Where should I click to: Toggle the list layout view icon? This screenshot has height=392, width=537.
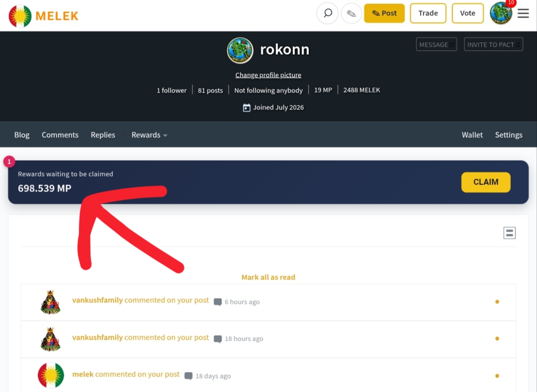click(509, 233)
